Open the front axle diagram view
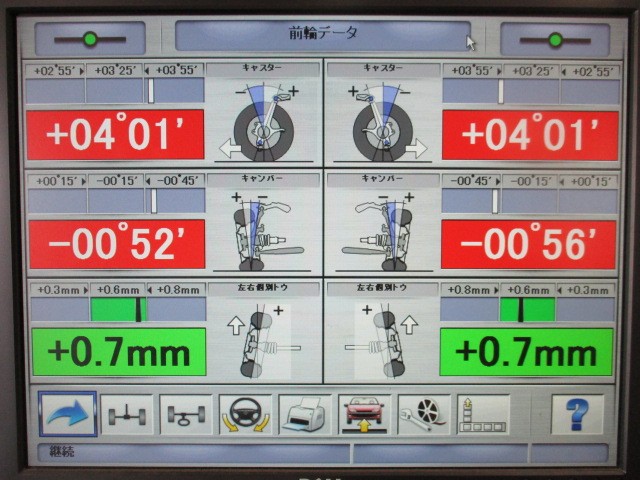Image resolution: width=640 pixels, height=480 pixels. (x=127, y=414)
